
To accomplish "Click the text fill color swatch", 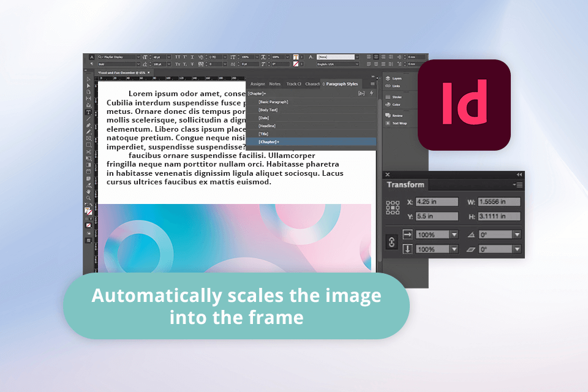I will (x=296, y=57).
